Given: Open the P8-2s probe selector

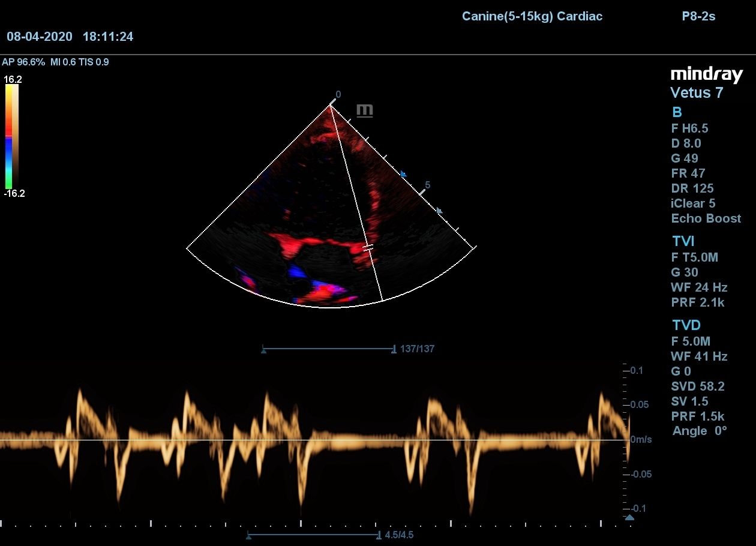Looking at the screenshot, I should pos(698,16).
